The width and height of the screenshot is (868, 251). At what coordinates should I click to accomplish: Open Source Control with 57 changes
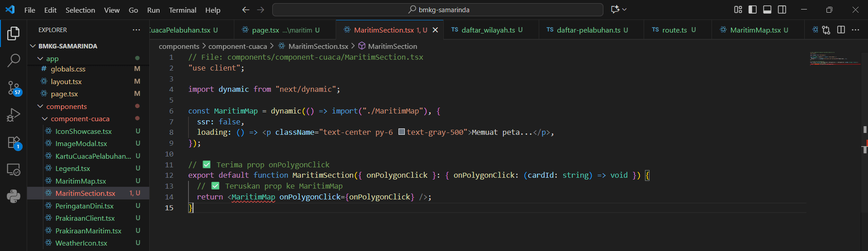point(14,88)
